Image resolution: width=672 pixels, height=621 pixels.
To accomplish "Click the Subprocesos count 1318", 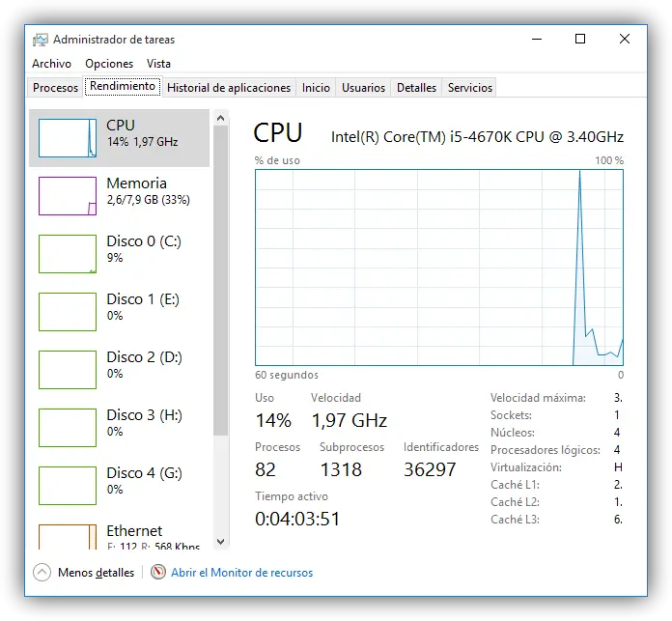I will pyautogui.click(x=341, y=469).
